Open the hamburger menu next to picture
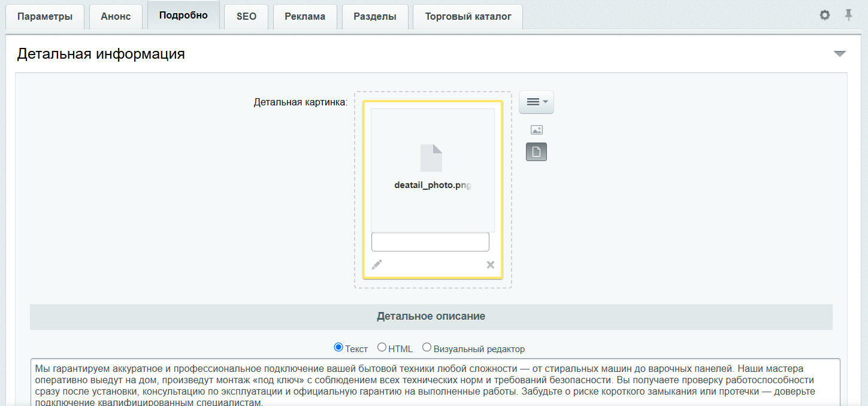 coord(536,102)
